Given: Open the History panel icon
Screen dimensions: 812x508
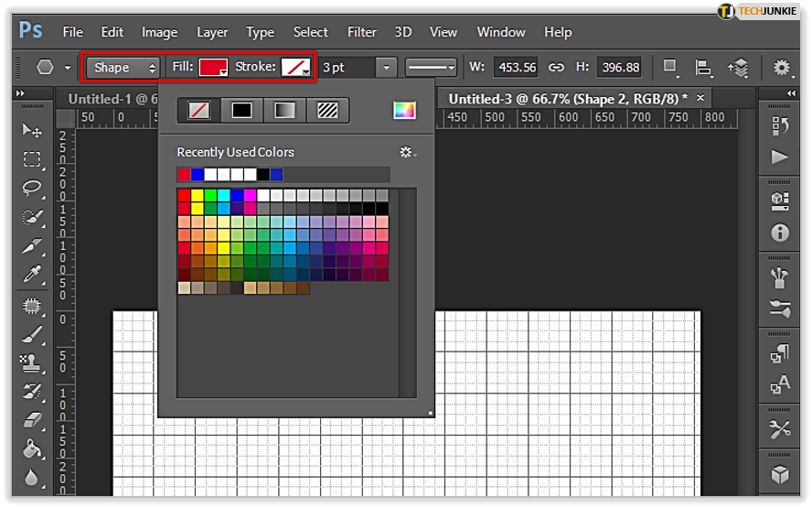Looking at the screenshot, I should [780, 126].
